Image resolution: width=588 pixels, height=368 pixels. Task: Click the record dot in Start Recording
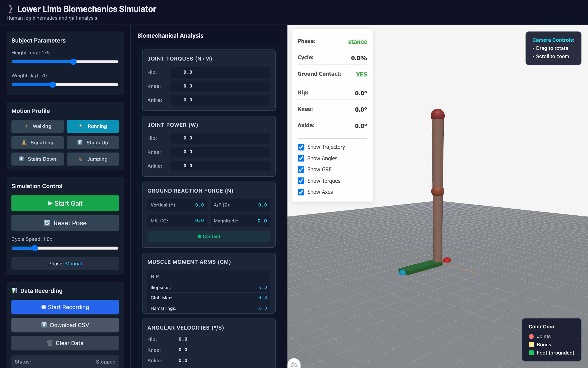(44, 307)
